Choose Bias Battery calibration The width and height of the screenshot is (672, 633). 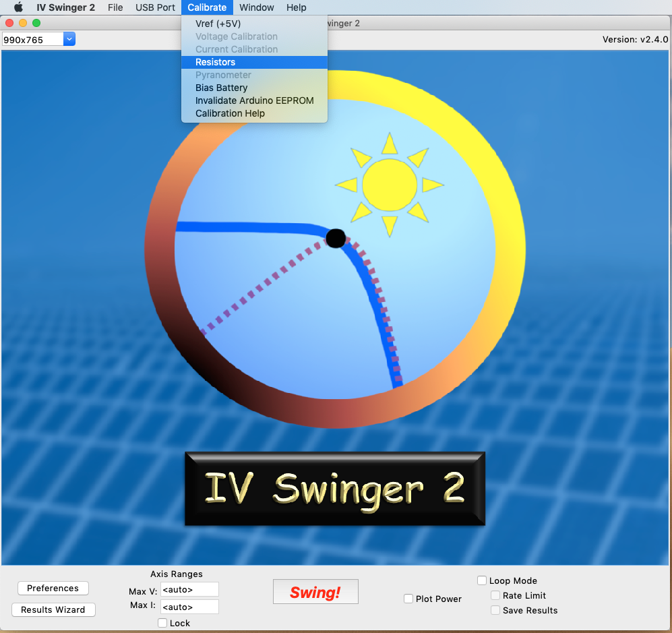tap(255, 88)
